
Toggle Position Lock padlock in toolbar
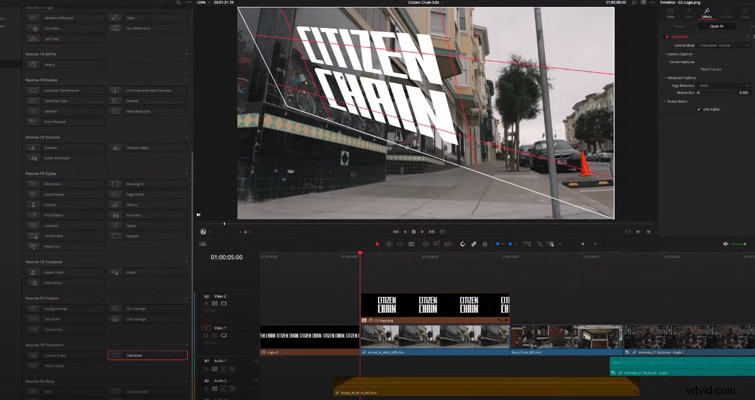[485, 244]
